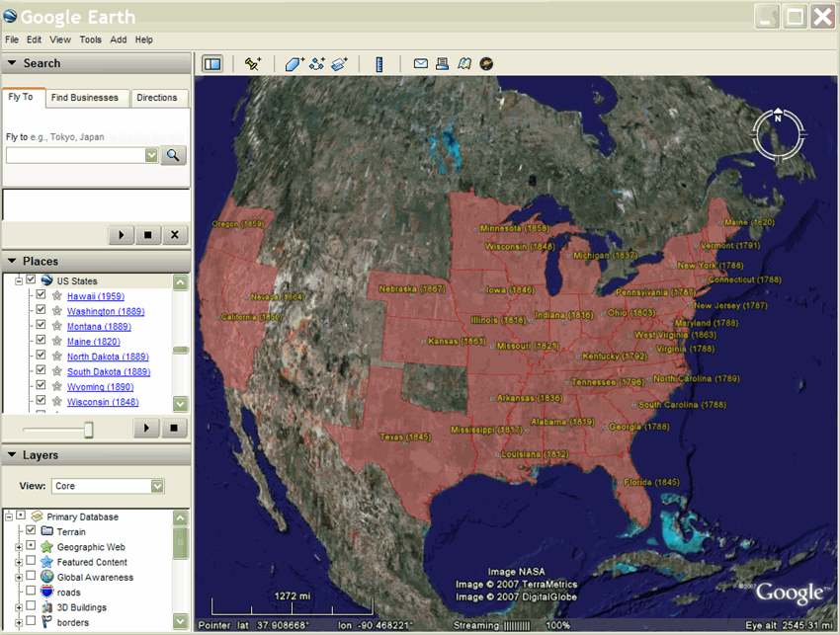The width and height of the screenshot is (840, 635).
Task: Open the Wisconsin (1848) place link
Action: click(103, 402)
